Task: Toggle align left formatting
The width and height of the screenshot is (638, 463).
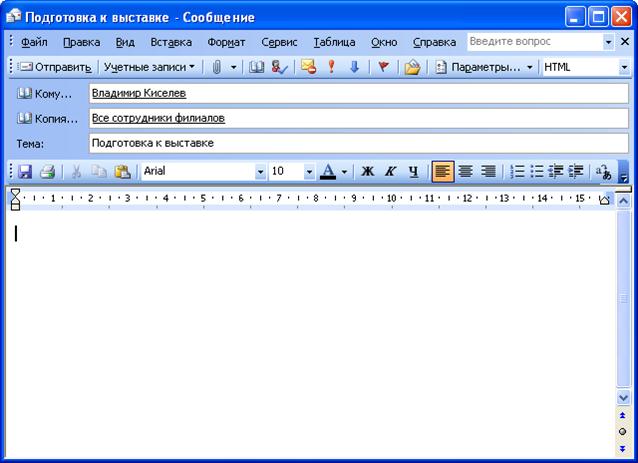Action: (x=443, y=171)
